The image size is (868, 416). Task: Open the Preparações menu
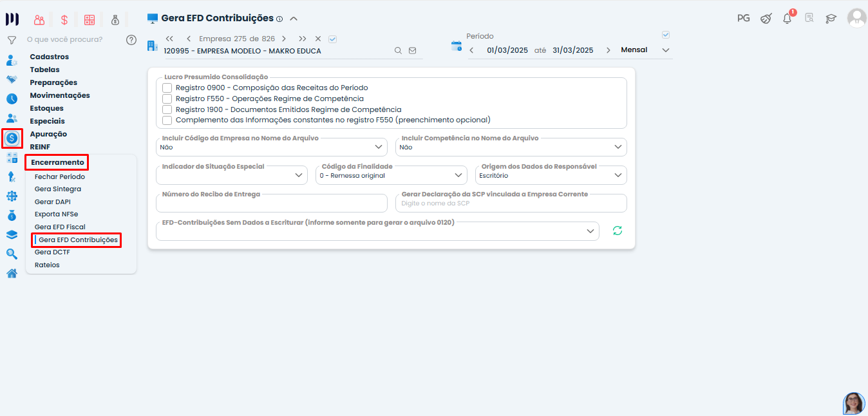click(53, 82)
